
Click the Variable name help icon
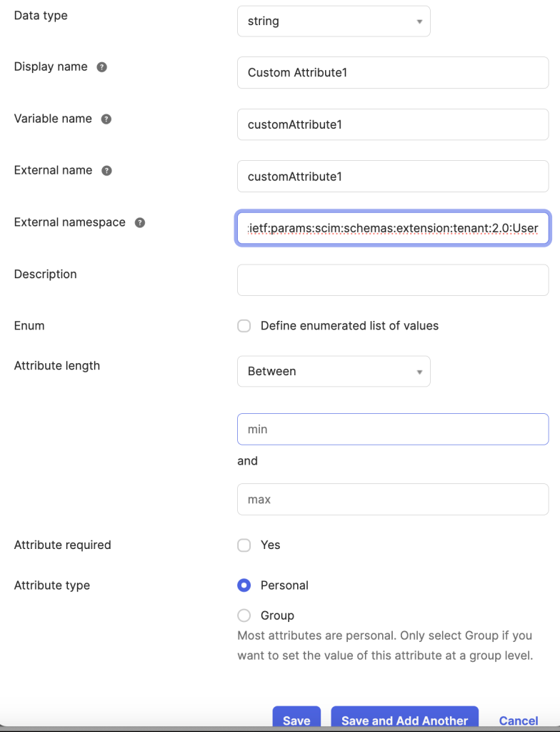click(x=106, y=119)
